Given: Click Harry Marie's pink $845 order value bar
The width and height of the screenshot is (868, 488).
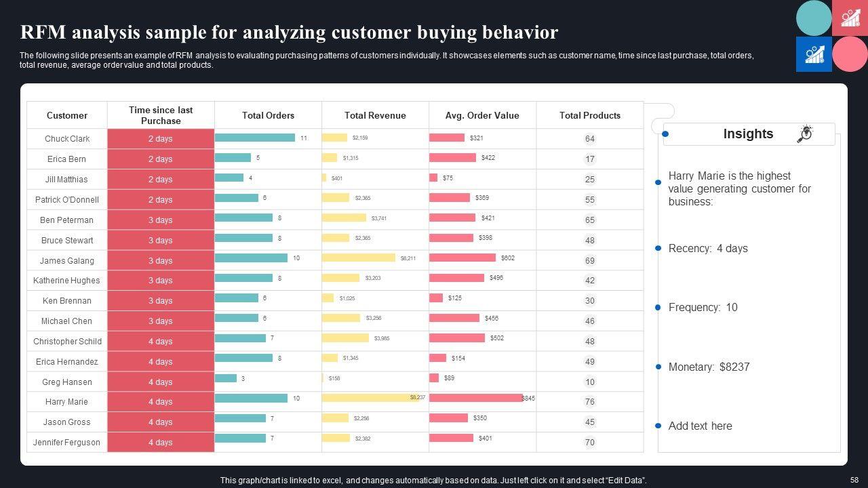Looking at the screenshot, I should point(475,399).
